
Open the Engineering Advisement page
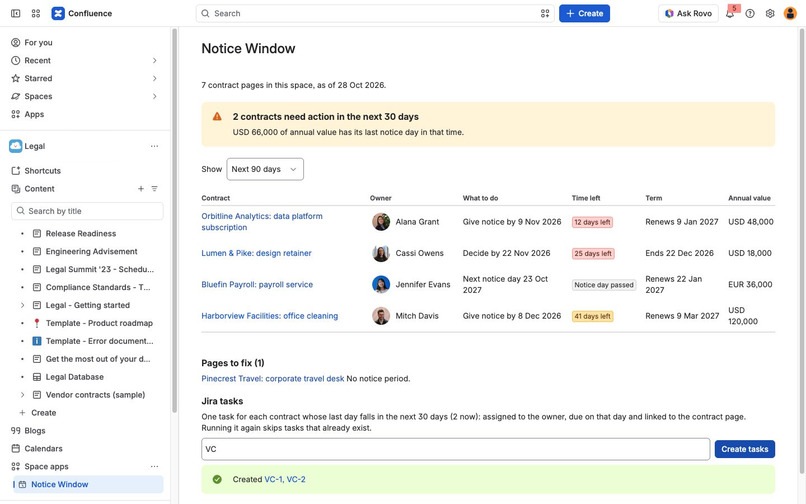(91, 251)
